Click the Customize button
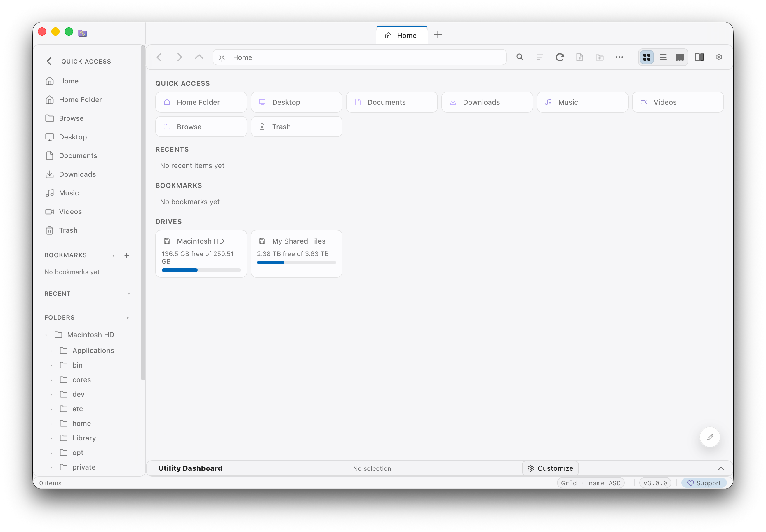This screenshot has width=766, height=532. (x=551, y=468)
